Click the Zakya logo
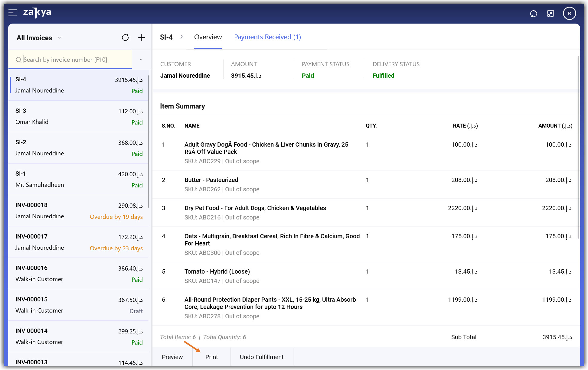 [x=37, y=13]
